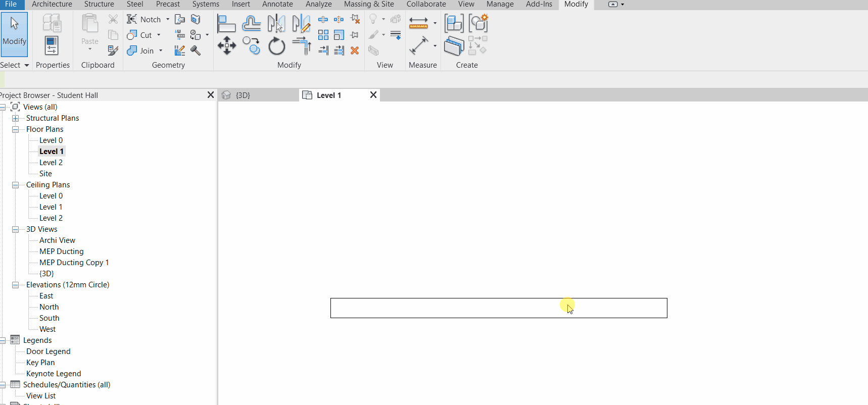Open the Notch dropdown arrow
868x405 pixels.
pyautogui.click(x=168, y=19)
